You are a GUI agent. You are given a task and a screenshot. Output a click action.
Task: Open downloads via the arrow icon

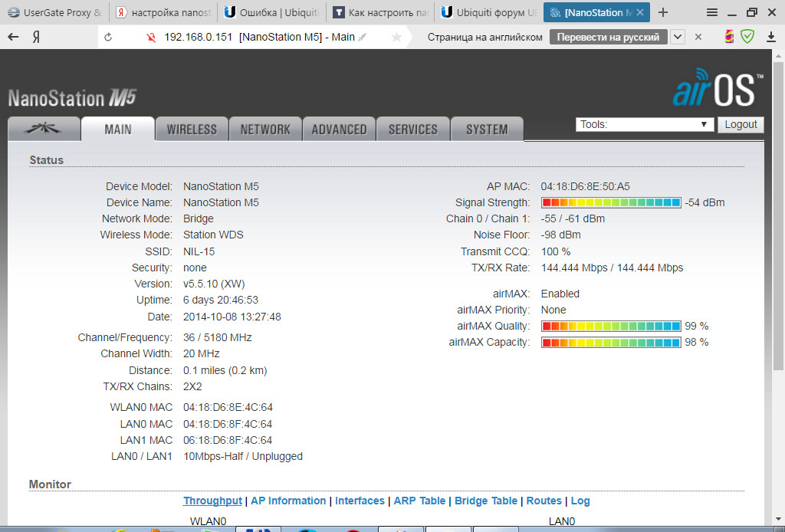771,37
